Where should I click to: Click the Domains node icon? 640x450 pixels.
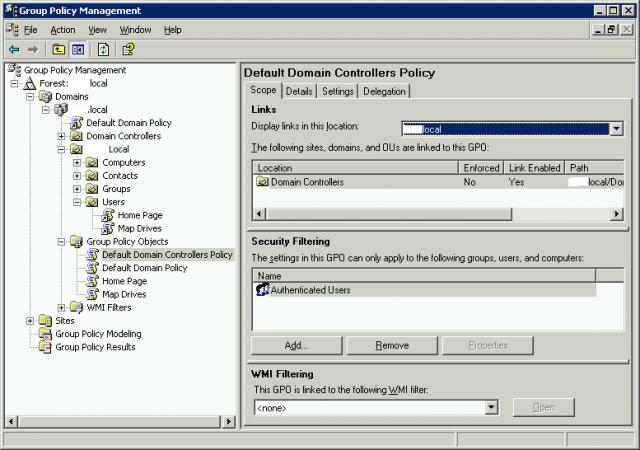point(45,97)
